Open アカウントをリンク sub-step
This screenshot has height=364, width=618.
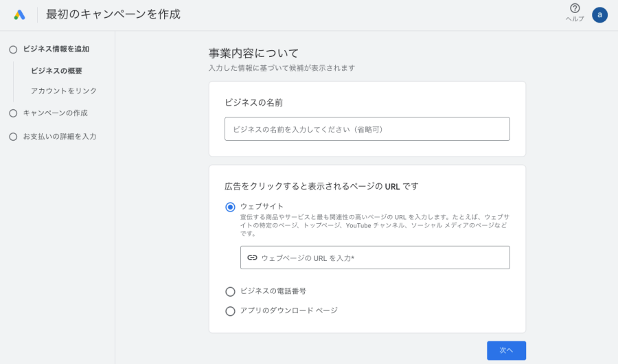[x=64, y=91]
